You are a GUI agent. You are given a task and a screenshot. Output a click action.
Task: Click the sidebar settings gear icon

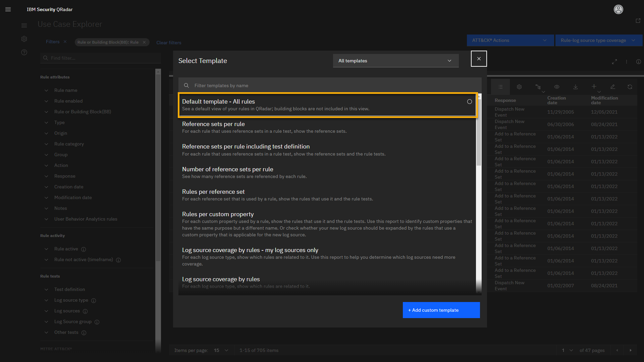(24, 39)
